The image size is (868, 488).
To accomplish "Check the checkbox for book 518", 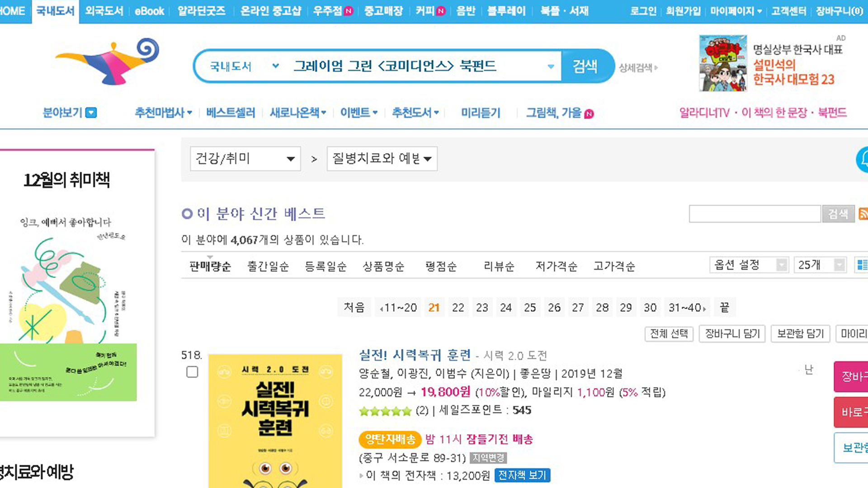I will [x=192, y=372].
